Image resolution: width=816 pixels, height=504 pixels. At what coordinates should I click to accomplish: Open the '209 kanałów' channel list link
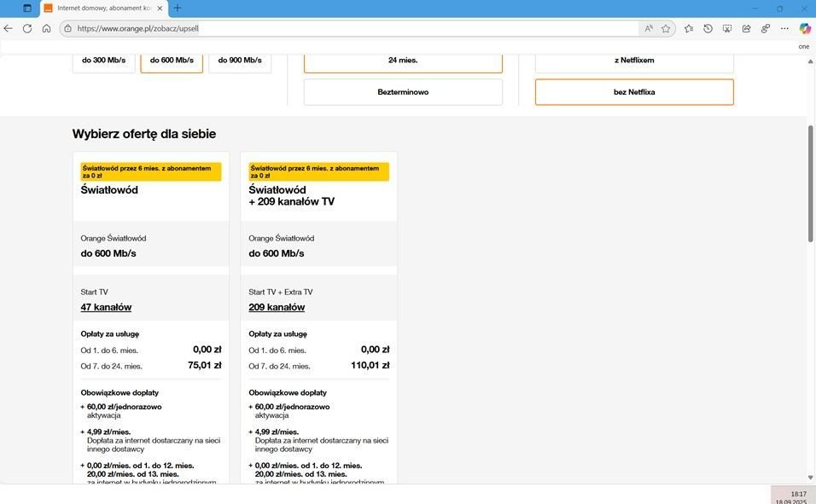point(277,307)
